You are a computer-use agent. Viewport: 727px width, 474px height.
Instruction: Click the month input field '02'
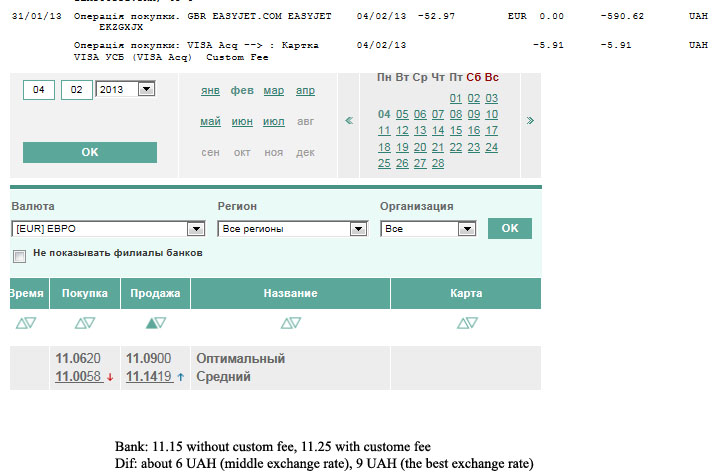(76, 90)
